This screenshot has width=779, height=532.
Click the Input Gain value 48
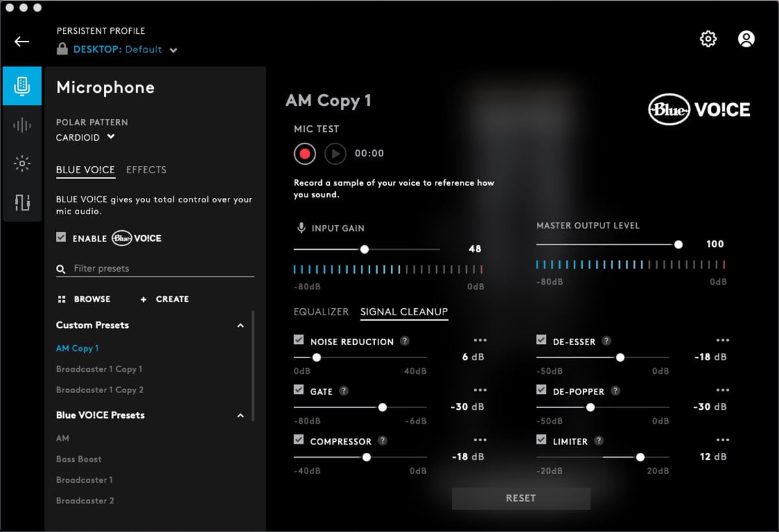click(x=475, y=249)
